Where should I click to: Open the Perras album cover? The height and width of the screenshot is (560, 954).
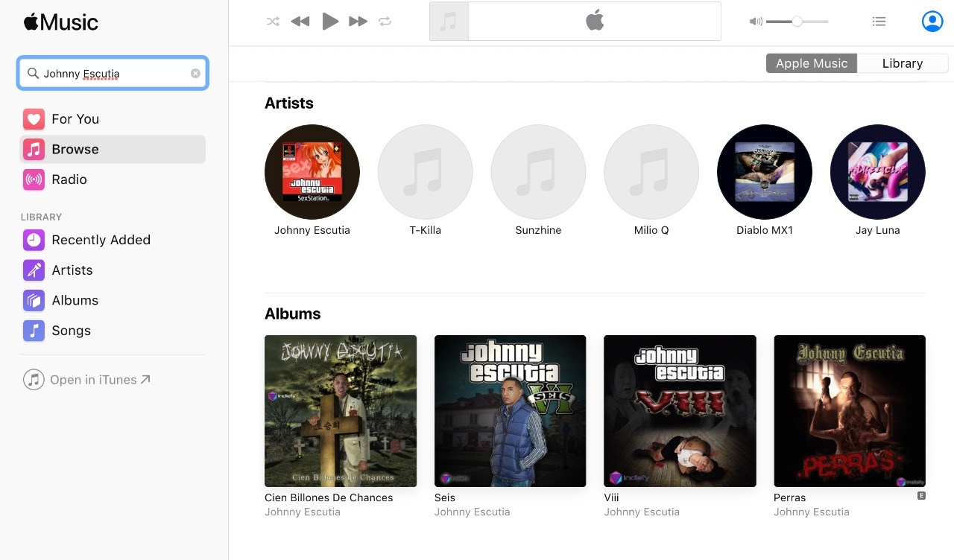pyautogui.click(x=849, y=411)
